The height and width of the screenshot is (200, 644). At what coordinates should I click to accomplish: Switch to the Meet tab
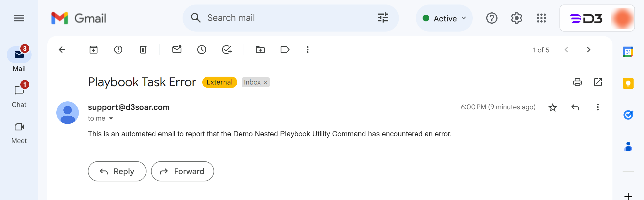pos(19,132)
